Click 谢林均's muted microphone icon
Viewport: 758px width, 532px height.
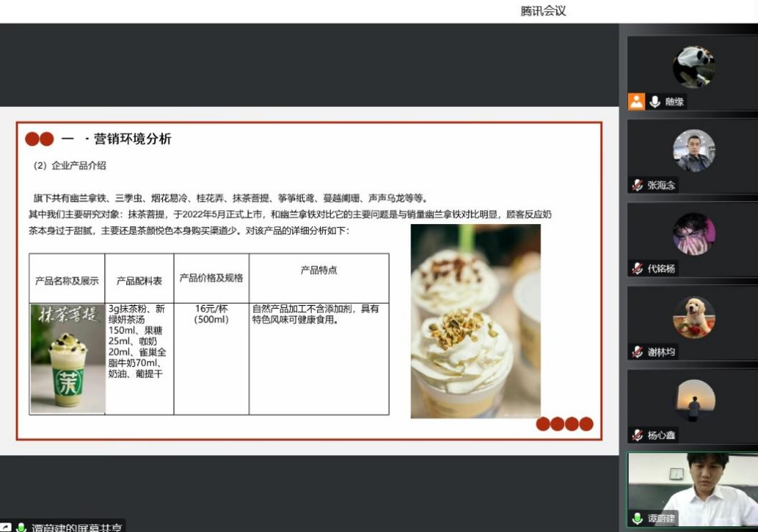tap(637, 352)
